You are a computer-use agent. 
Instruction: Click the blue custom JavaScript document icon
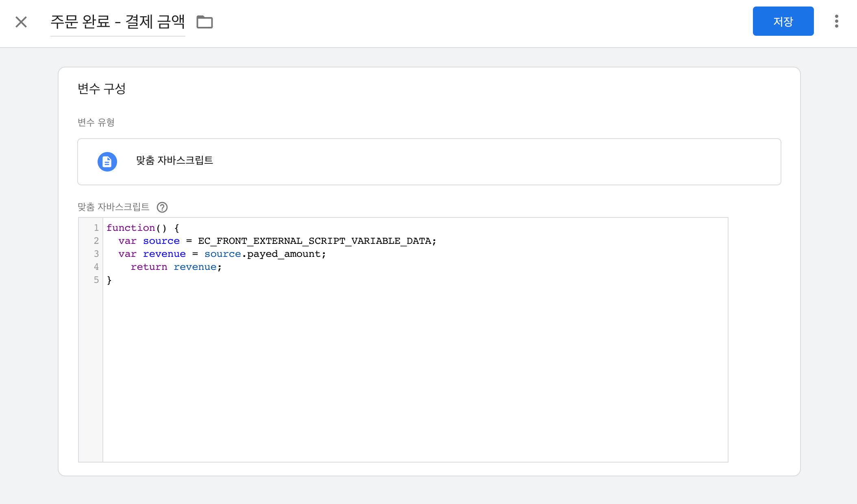[107, 162]
